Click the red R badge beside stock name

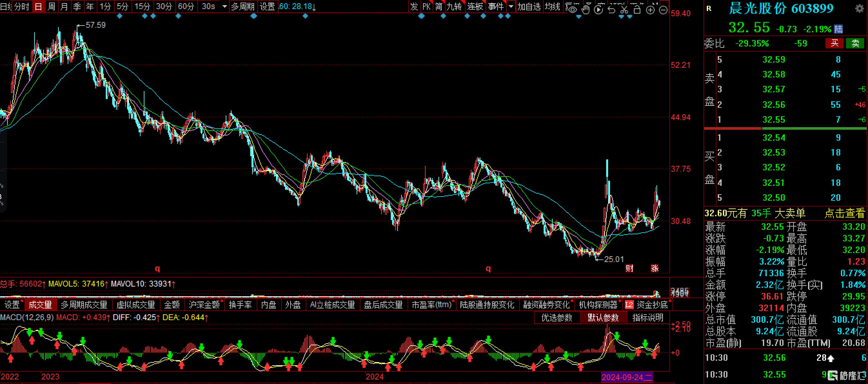click(709, 9)
